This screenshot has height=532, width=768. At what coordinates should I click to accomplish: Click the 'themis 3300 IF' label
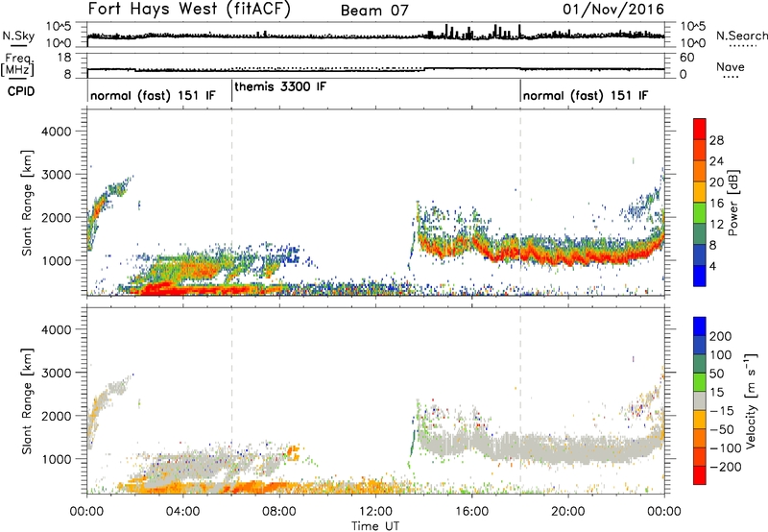(x=280, y=86)
